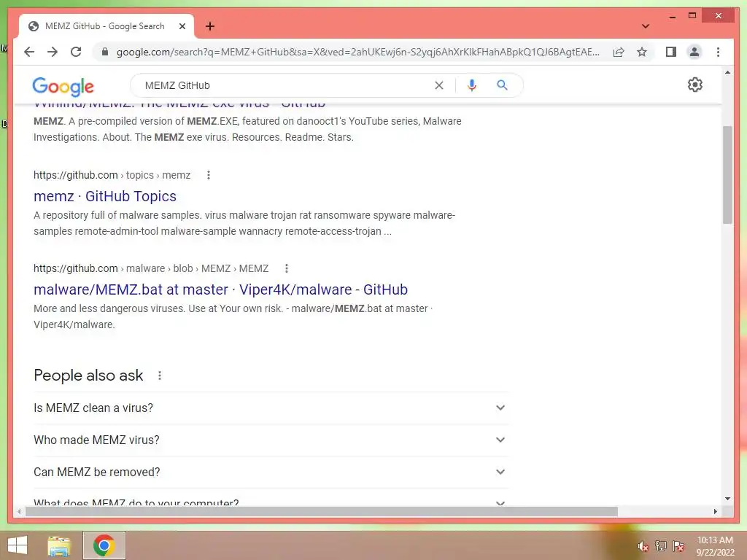Open options for the github topics memz result

click(208, 175)
